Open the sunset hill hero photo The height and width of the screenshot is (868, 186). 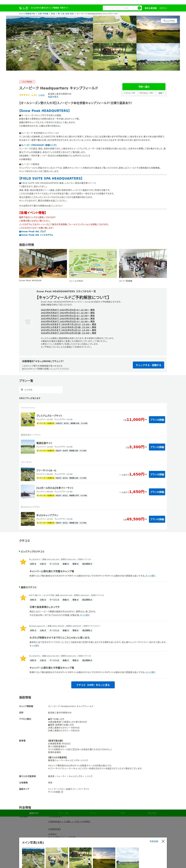click(158, 29)
